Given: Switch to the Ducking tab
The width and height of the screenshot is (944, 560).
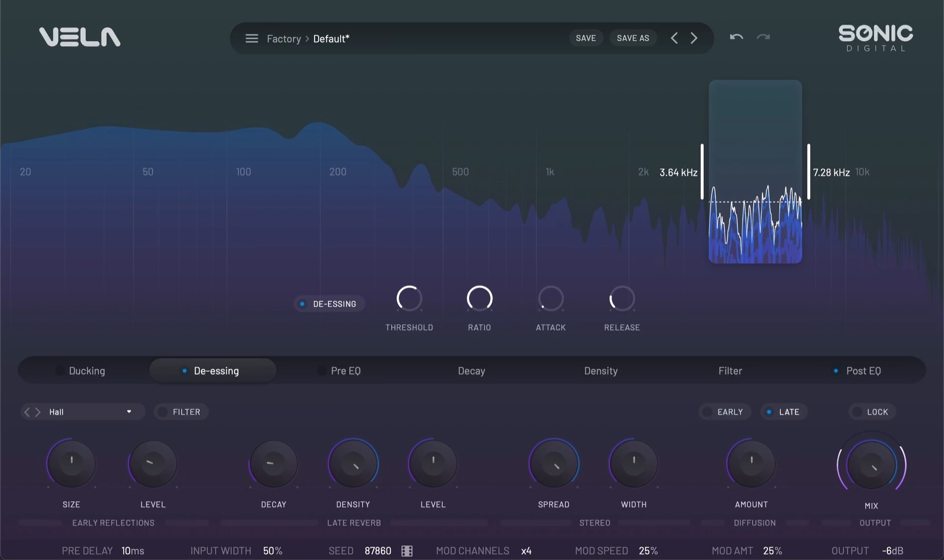Looking at the screenshot, I should tap(81, 371).
